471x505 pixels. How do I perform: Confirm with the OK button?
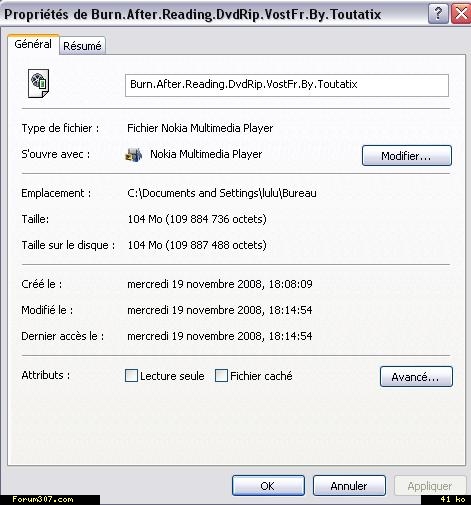pos(268,486)
